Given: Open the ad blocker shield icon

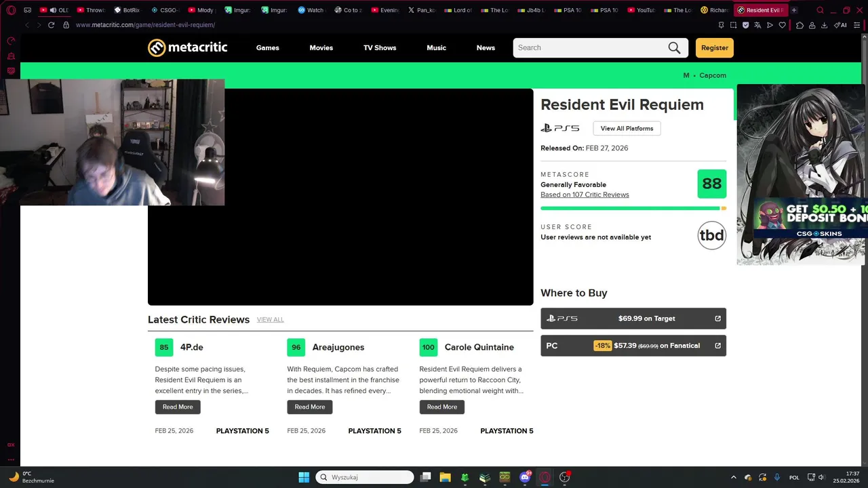Looking at the screenshot, I should click(745, 25).
